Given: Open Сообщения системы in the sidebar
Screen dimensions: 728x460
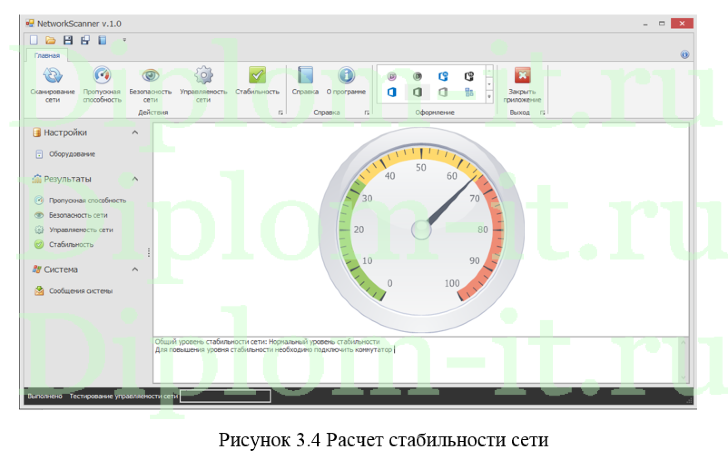Looking at the screenshot, I should pos(74,291).
